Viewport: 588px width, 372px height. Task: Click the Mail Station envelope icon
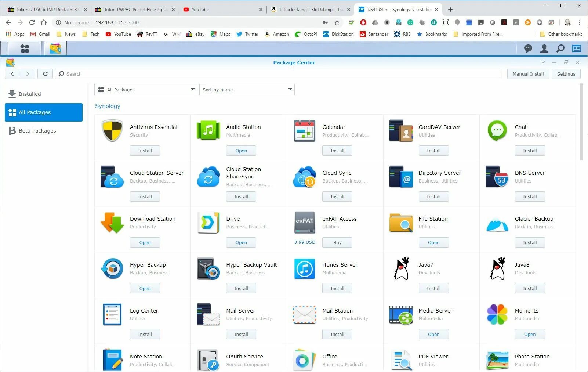click(305, 315)
